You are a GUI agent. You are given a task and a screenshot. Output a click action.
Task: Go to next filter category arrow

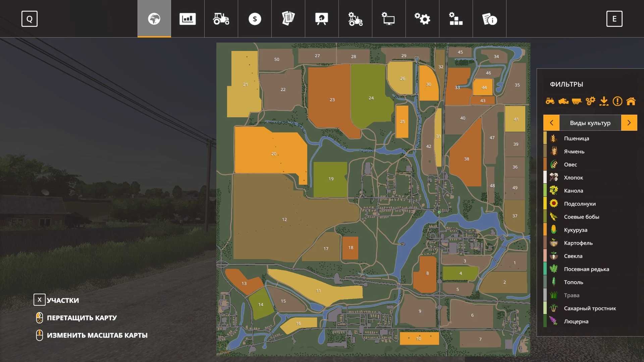click(629, 123)
